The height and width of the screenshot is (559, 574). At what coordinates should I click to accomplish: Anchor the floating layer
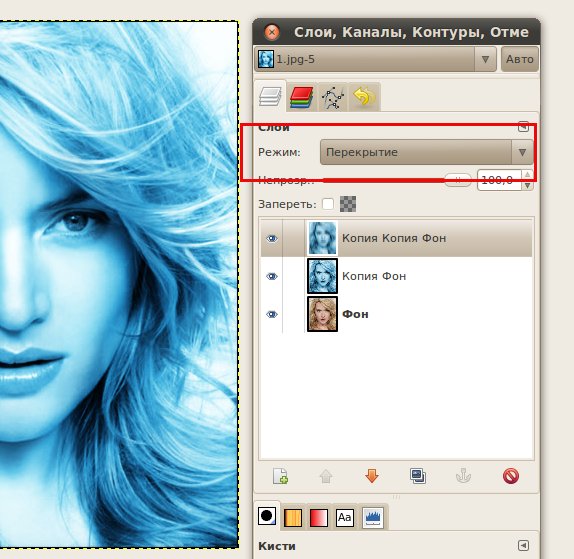coord(463,476)
